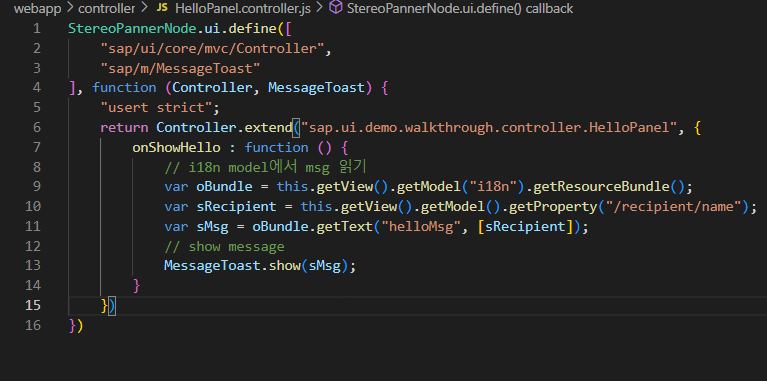
Task: Click the cube symbol icon in breadcrumb
Action: (335, 8)
